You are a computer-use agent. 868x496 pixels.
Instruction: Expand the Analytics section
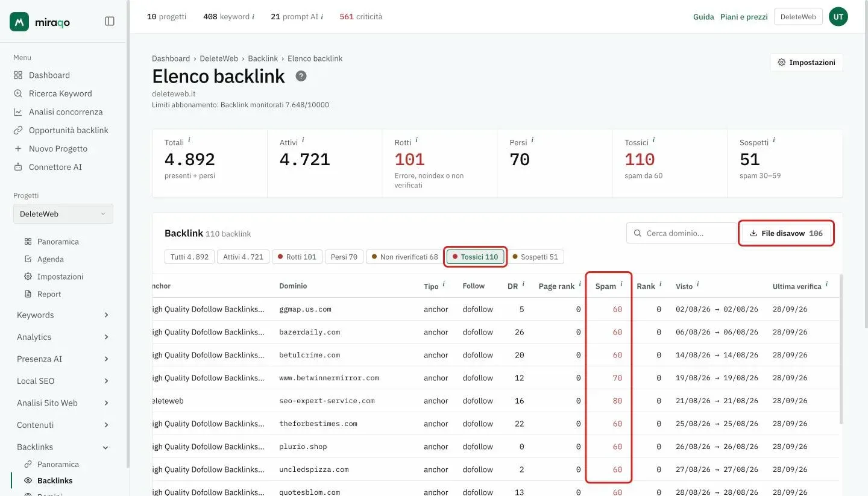[63, 337]
